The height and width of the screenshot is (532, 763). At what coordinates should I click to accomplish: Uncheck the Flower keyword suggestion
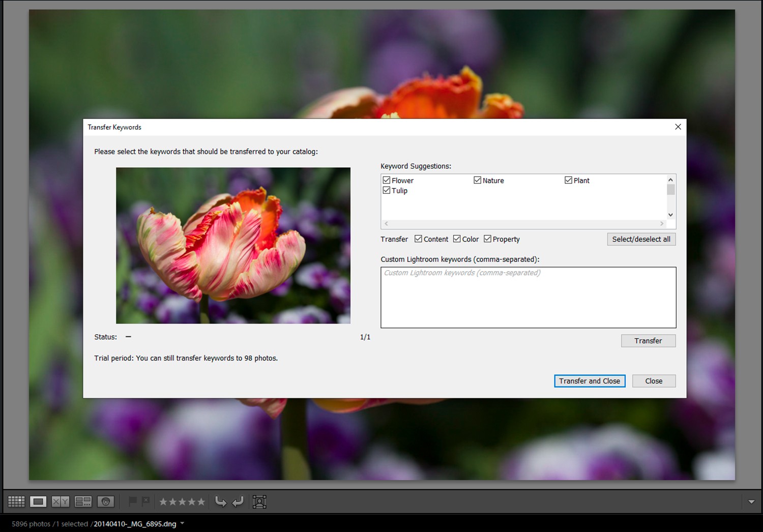tap(387, 180)
